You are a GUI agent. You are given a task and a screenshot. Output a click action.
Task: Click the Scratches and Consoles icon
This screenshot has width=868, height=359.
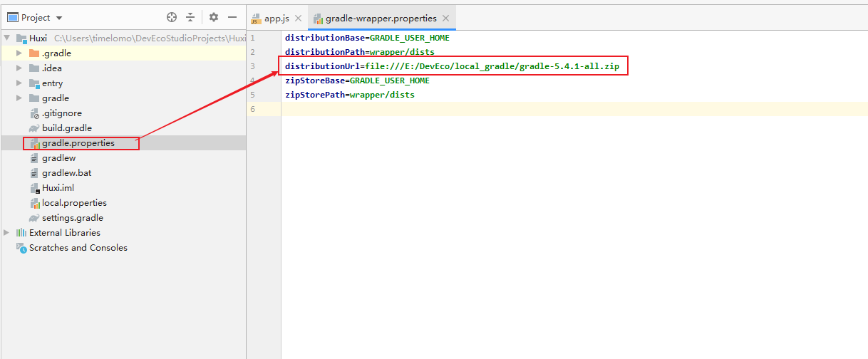coord(21,247)
